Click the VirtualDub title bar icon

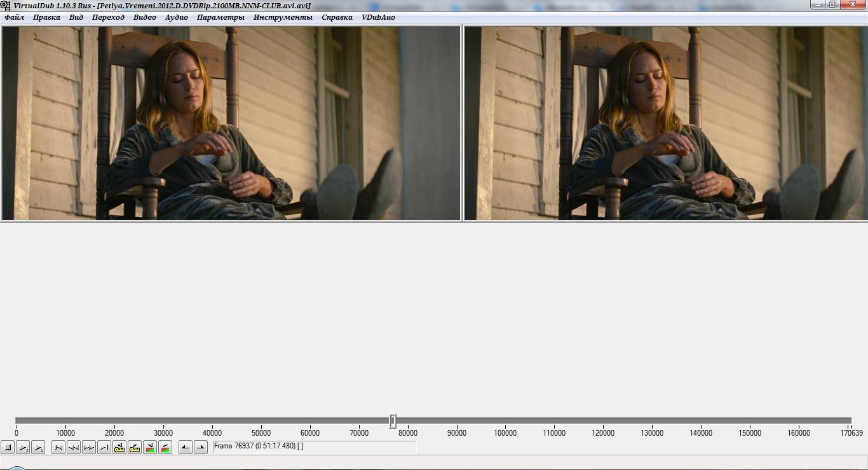[x=6, y=5]
